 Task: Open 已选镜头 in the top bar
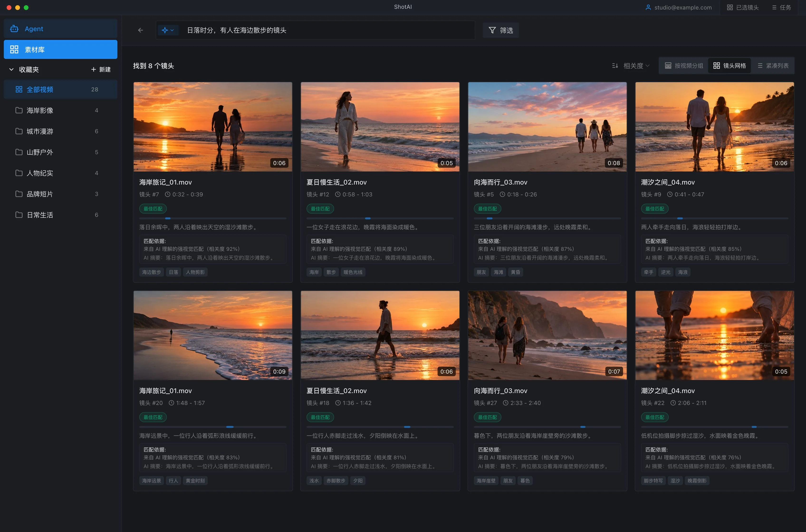tap(743, 7)
